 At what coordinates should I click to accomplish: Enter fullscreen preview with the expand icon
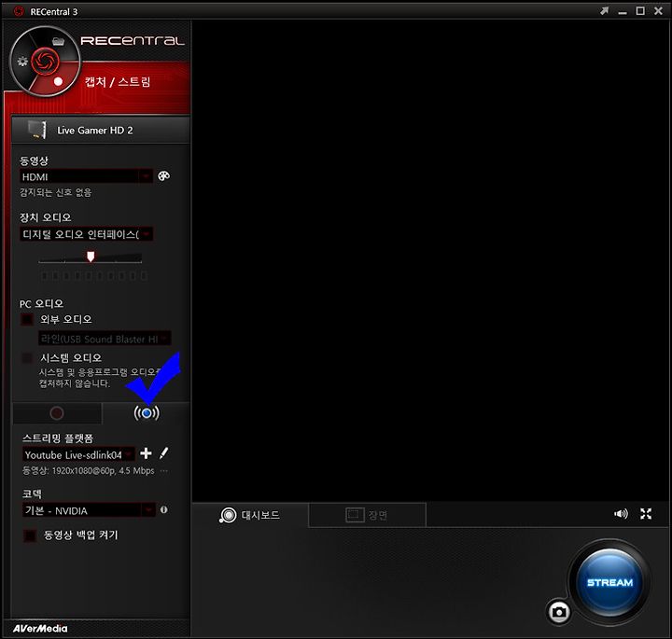point(646,513)
